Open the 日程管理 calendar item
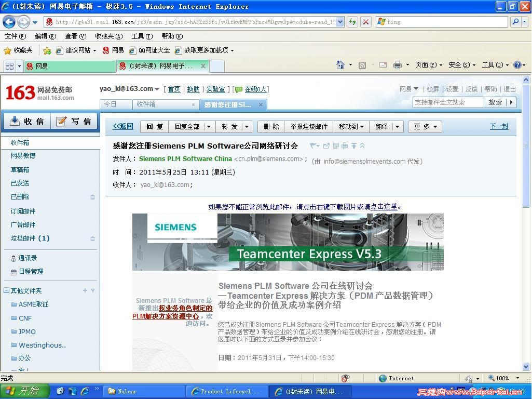This screenshot has height=399, width=532. point(31,272)
